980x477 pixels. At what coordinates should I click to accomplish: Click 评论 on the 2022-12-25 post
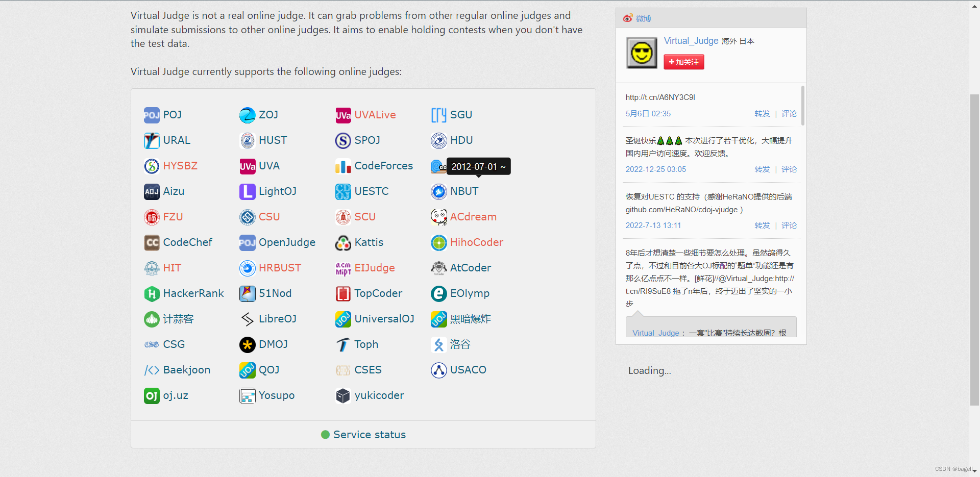point(789,169)
